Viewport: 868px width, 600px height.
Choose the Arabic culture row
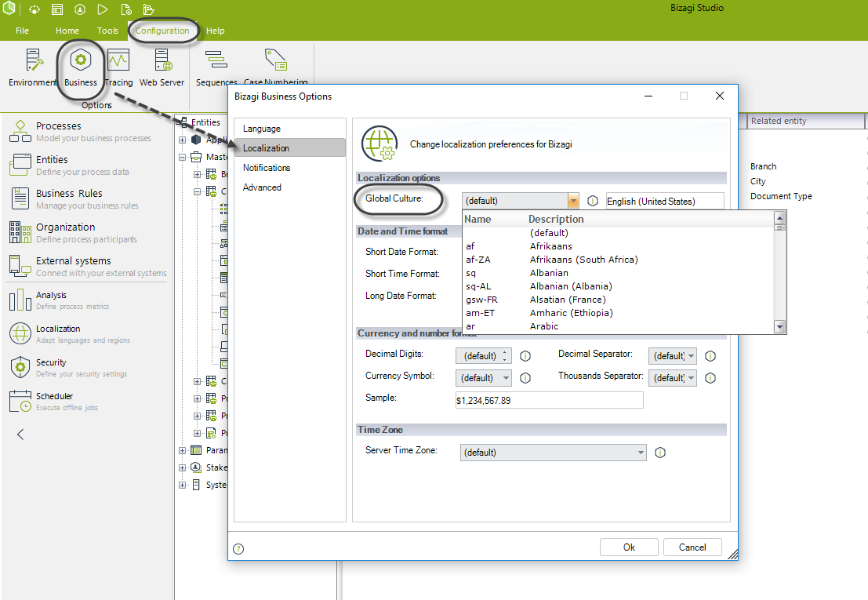[619, 326]
